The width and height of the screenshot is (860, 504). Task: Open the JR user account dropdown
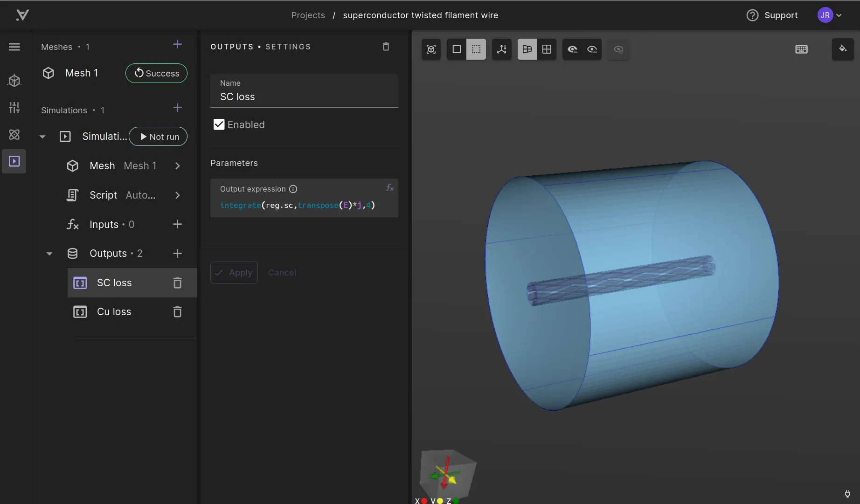(830, 15)
